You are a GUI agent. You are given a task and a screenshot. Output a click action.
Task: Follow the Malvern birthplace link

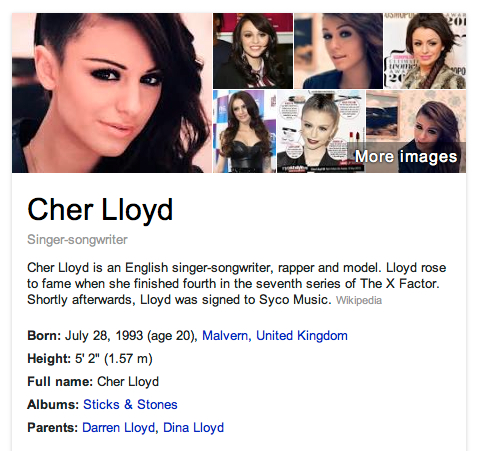(226, 335)
